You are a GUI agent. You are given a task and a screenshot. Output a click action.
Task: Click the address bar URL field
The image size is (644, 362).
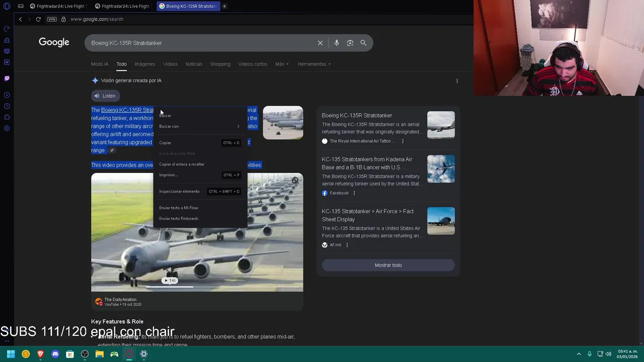97,19
